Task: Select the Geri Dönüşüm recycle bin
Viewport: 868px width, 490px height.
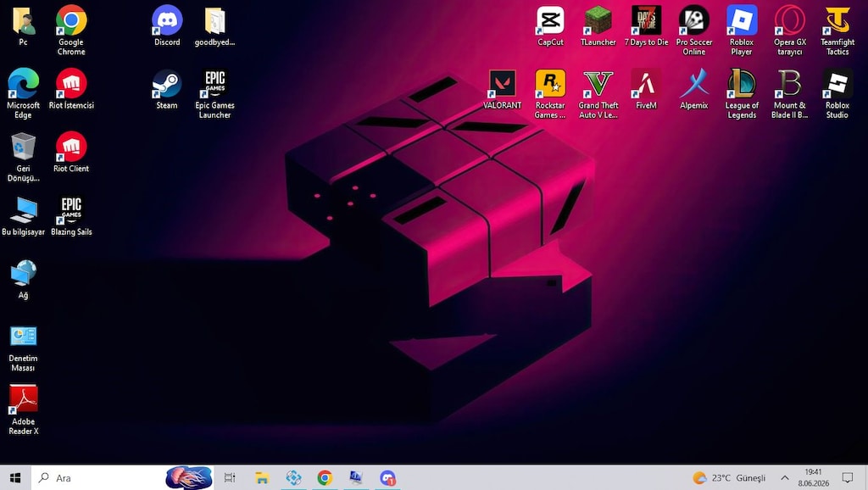Action: click(23, 157)
